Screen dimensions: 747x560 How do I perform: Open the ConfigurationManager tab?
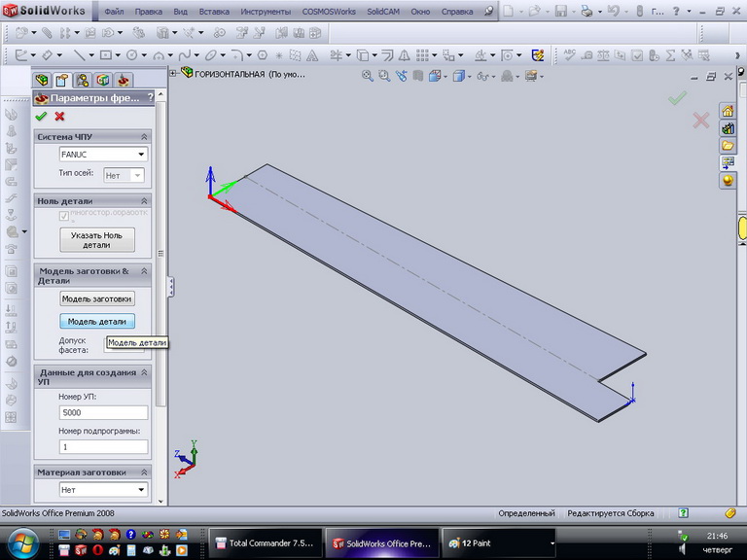[83, 80]
